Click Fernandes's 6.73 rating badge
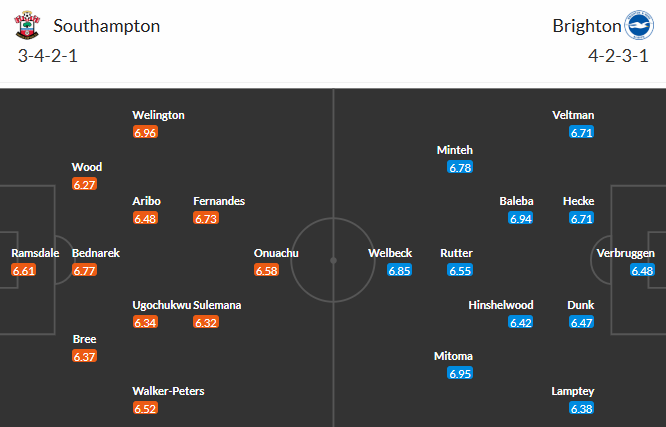The image size is (666, 427). pyautogui.click(x=206, y=218)
